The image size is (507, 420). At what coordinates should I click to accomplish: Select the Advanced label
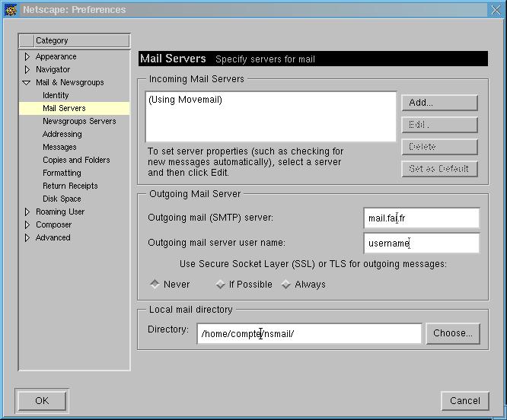point(53,237)
